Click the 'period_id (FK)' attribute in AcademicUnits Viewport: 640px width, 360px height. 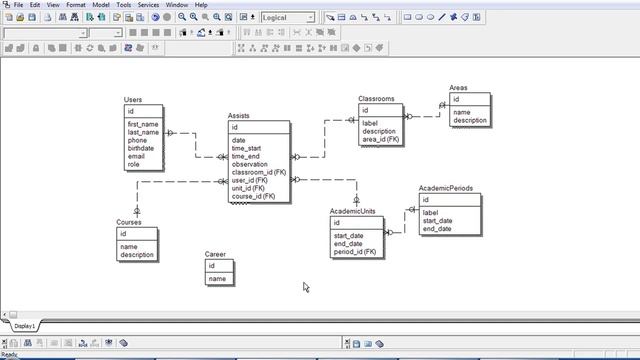click(355, 252)
